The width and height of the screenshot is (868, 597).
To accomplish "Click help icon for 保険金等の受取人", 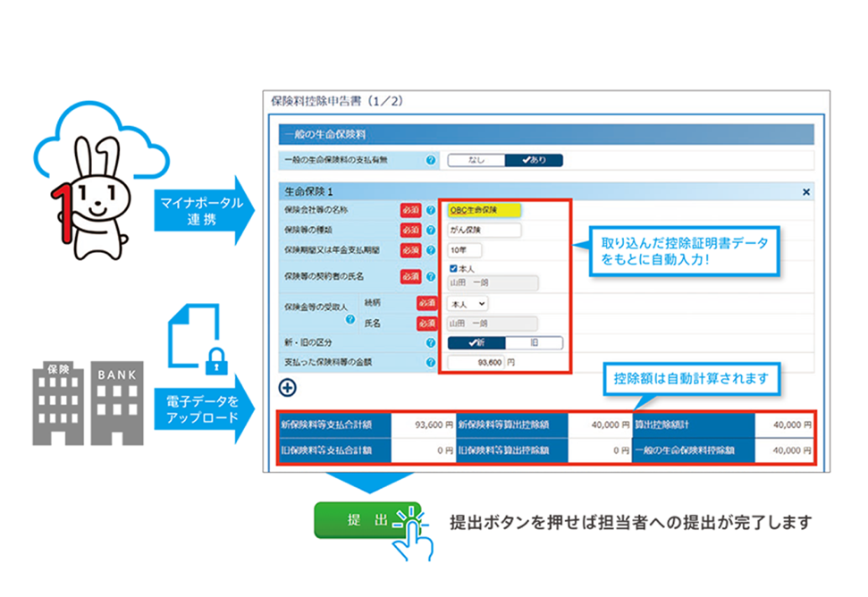I will tap(350, 319).
